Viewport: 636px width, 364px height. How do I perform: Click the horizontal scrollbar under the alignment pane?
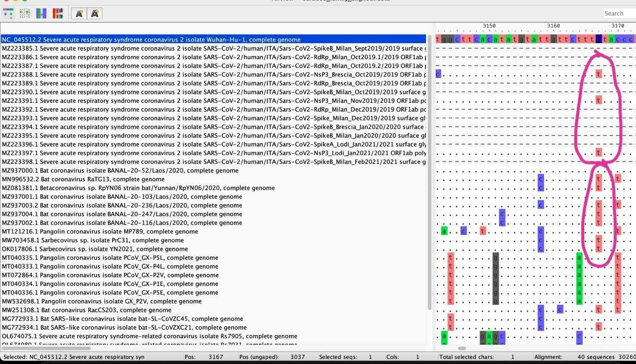tap(462, 348)
